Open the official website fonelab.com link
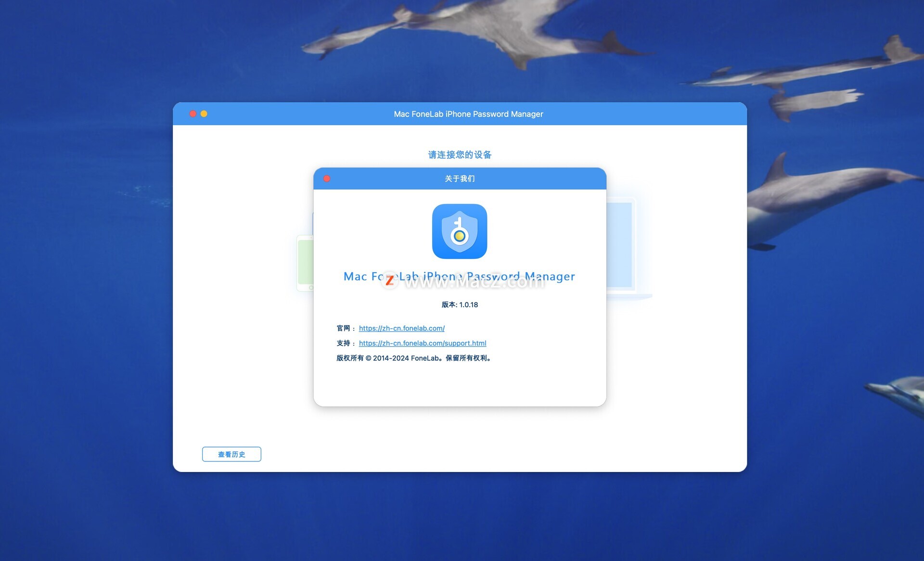This screenshot has width=924, height=561. click(x=401, y=328)
